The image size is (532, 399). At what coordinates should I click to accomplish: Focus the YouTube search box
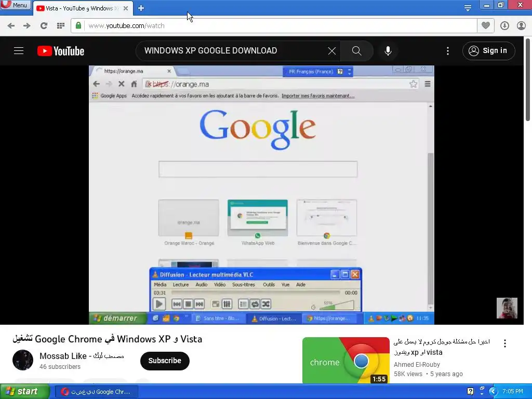[x=234, y=51]
